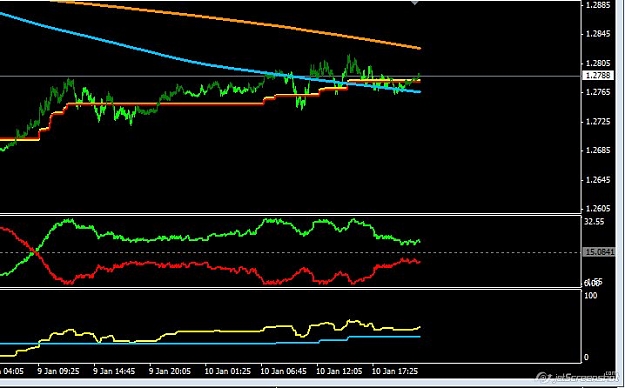625x388 pixels.
Task: Click the 1.2885 price axis label
Action: (598, 5)
